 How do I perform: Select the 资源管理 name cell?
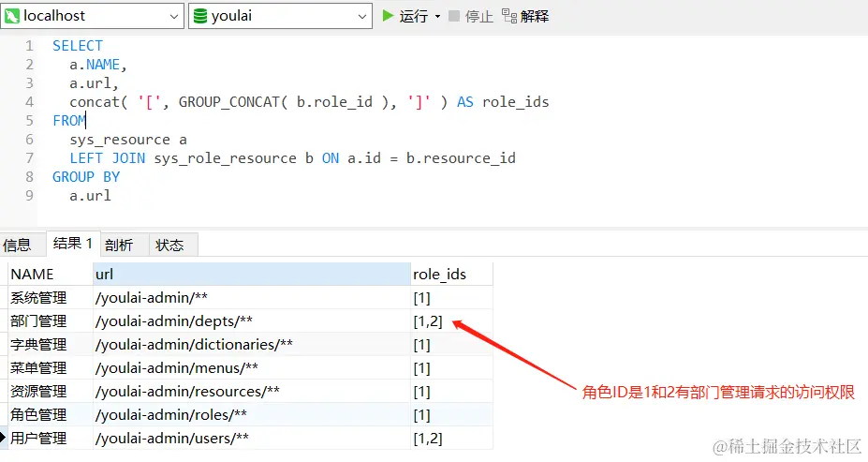(x=51, y=391)
